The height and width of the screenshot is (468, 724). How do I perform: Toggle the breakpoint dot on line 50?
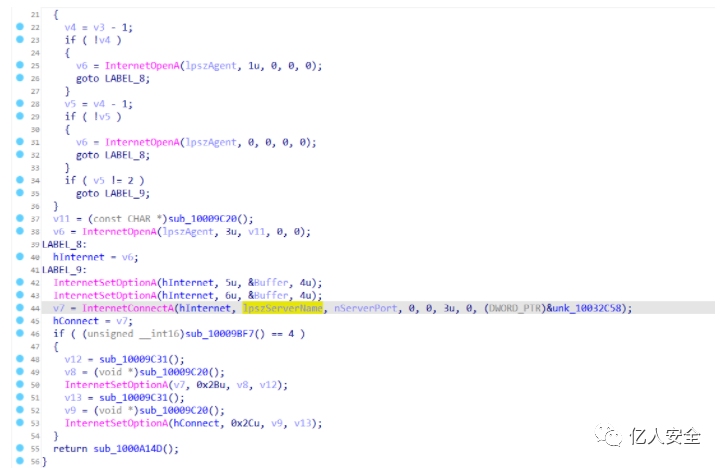(x=20, y=384)
